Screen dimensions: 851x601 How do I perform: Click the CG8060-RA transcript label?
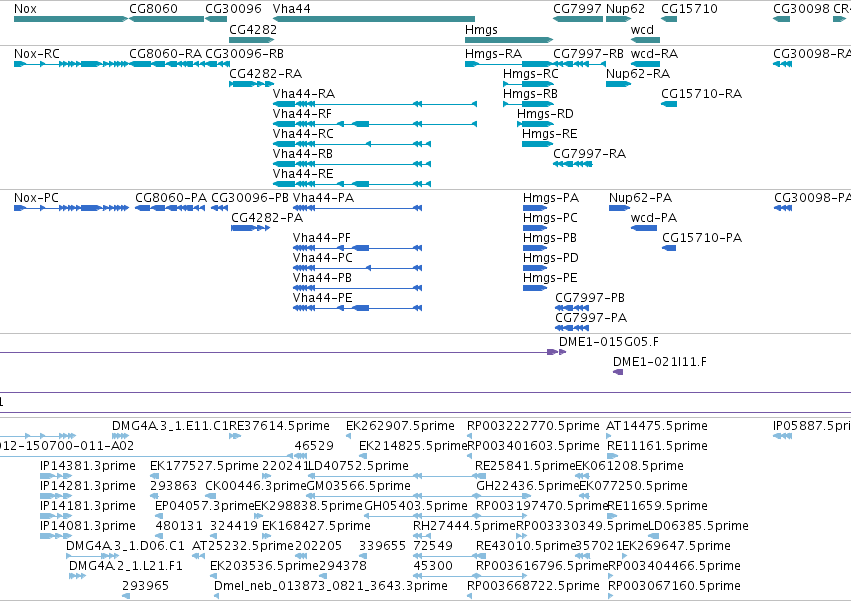(166, 54)
